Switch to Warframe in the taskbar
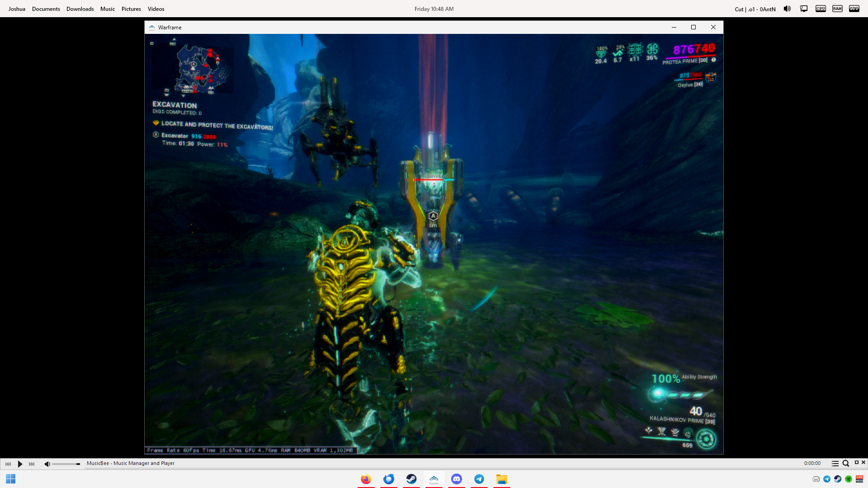The height and width of the screenshot is (488, 868). tap(434, 479)
